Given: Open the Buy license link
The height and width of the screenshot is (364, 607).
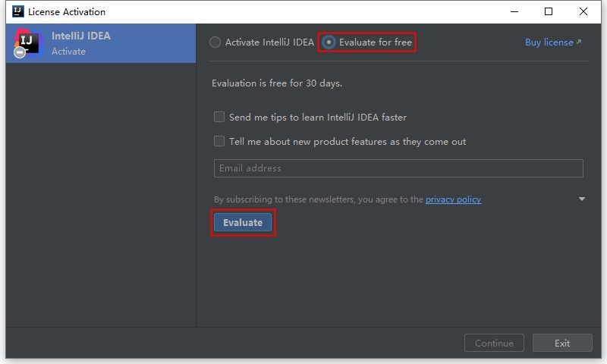Looking at the screenshot, I should [549, 42].
